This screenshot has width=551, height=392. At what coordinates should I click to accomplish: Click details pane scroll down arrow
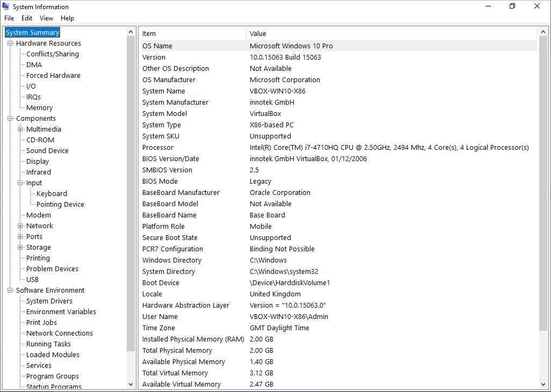click(543, 384)
